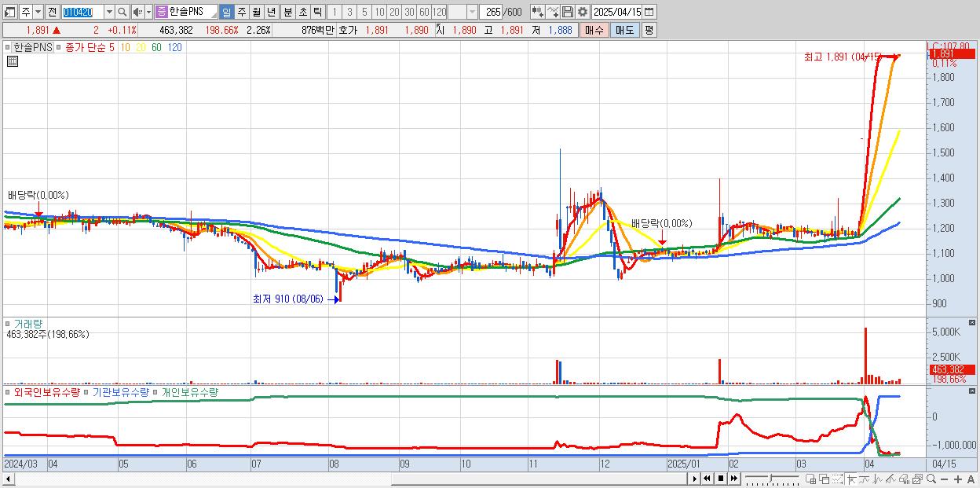The width and height of the screenshot is (980, 488).
Task: Select the 초 second period button
Action: 302,12
